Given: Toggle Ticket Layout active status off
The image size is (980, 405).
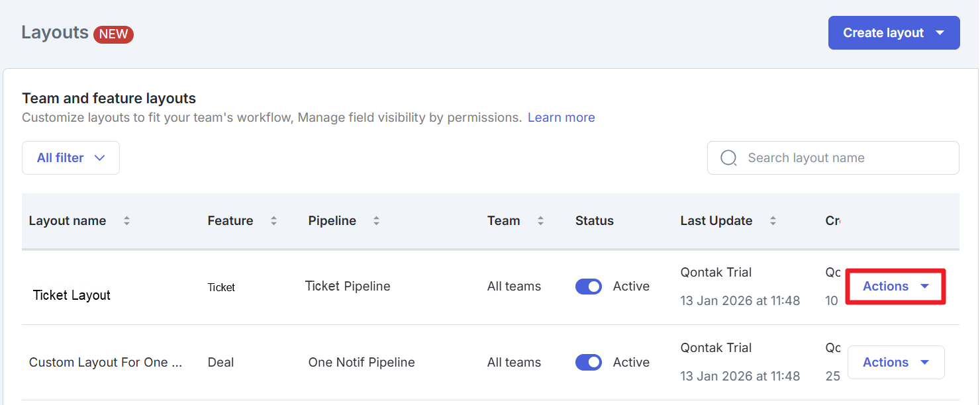Looking at the screenshot, I should [x=589, y=287].
